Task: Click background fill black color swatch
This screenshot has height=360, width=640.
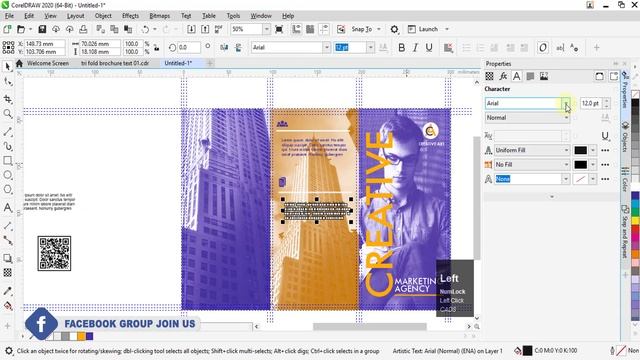Action: click(580, 164)
